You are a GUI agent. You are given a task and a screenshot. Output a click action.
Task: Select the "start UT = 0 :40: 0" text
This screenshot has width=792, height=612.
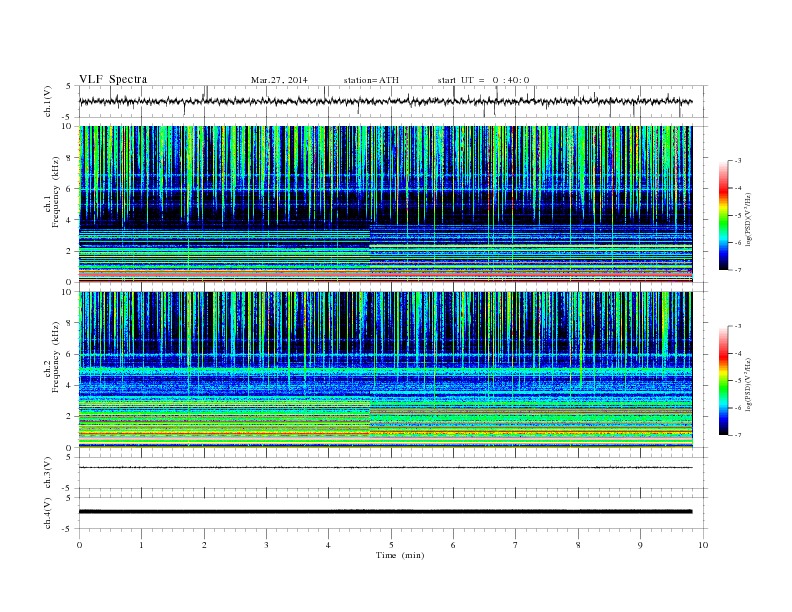click(x=483, y=80)
